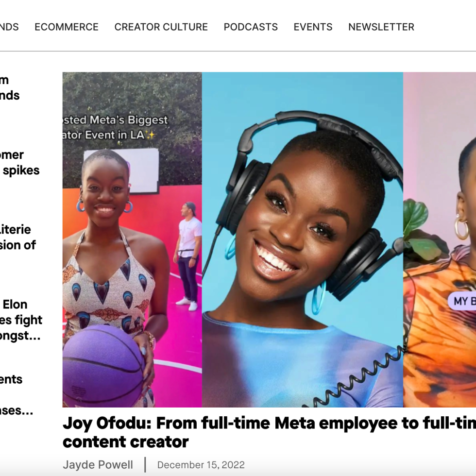Open the sidebar headline containing "Literie"

point(18,237)
